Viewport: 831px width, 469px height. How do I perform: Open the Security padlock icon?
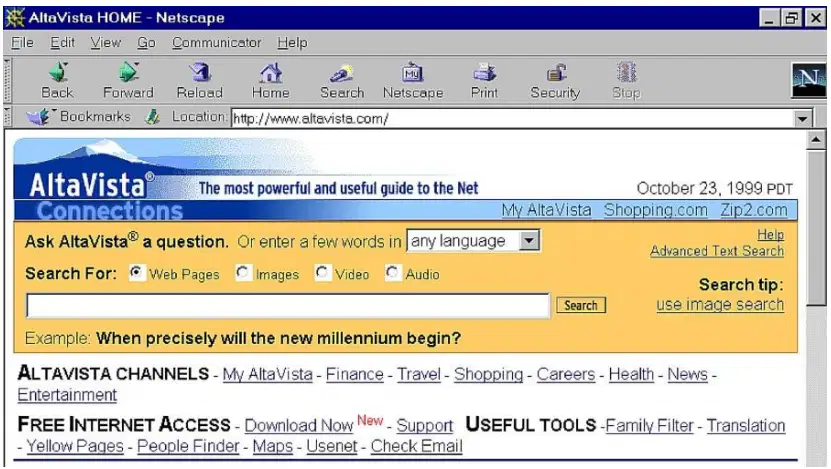[555, 73]
